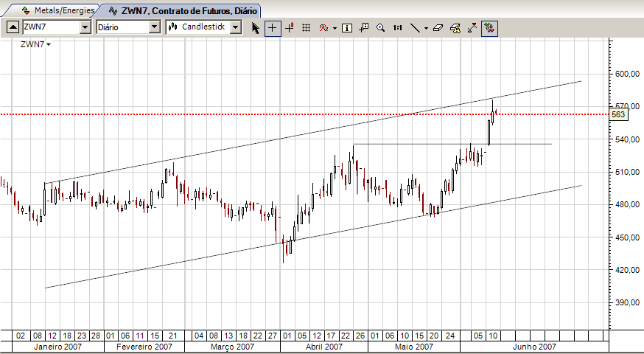Reset zoom with 1:1 button
Viewport: 644px width, 354px height.
pos(397,28)
